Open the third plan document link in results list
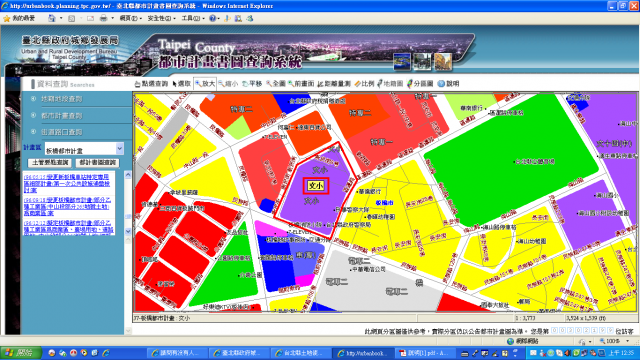 pyautogui.click(x=69, y=227)
